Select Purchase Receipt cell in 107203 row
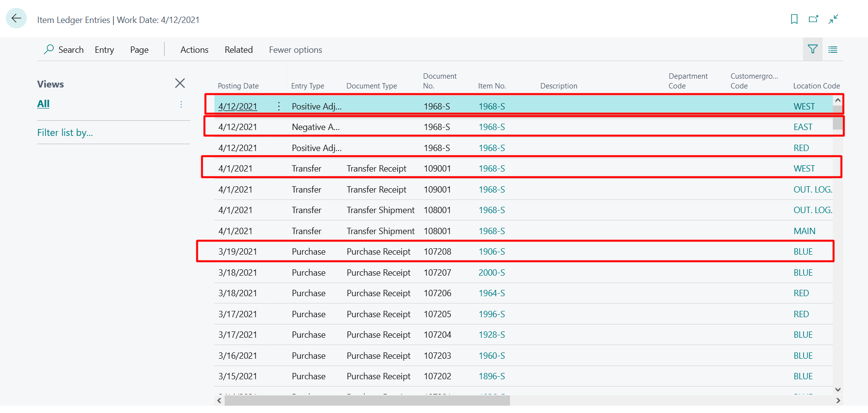Screen dimensions: 868x413 tap(379, 355)
